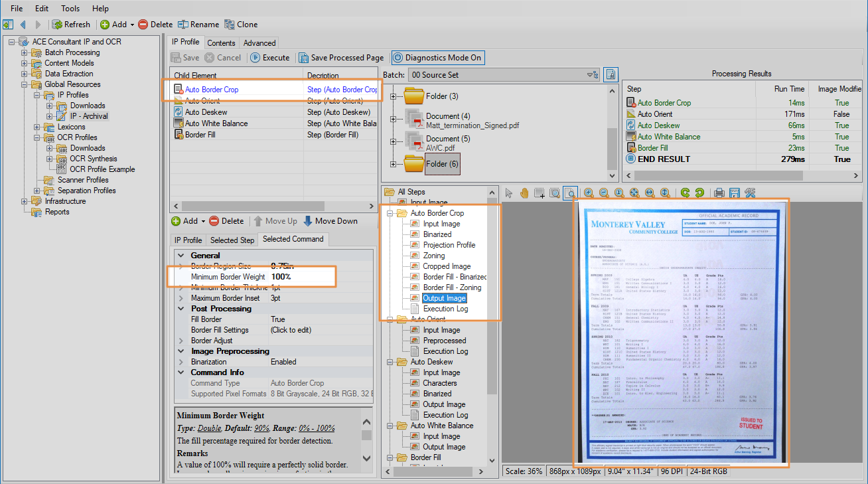The height and width of the screenshot is (484, 868).
Task: Activate the hand pan tool
Action: click(x=524, y=193)
